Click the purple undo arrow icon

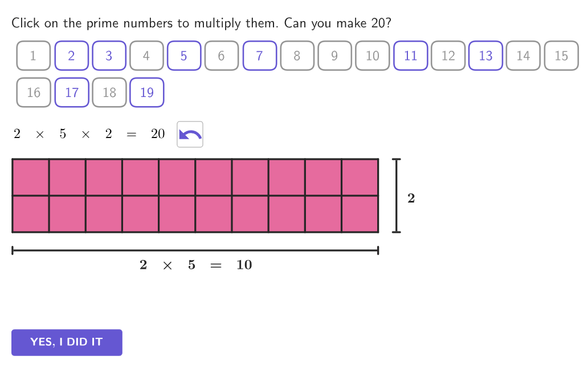[190, 134]
